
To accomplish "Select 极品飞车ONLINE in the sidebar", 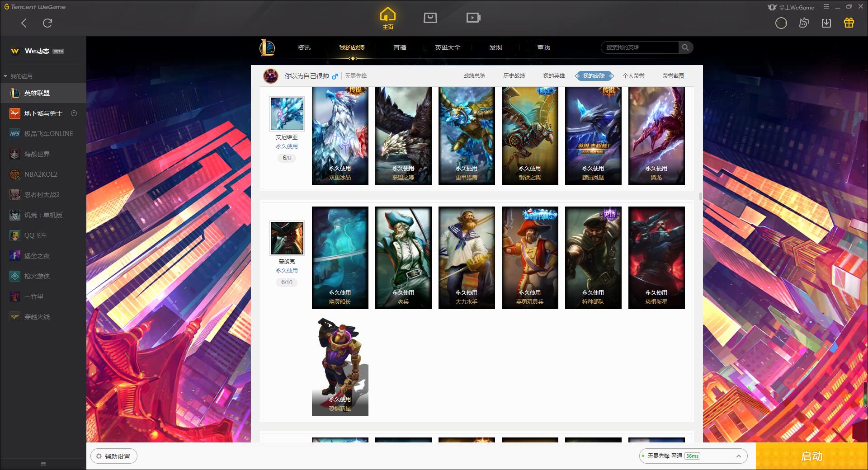I will pos(43,134).
